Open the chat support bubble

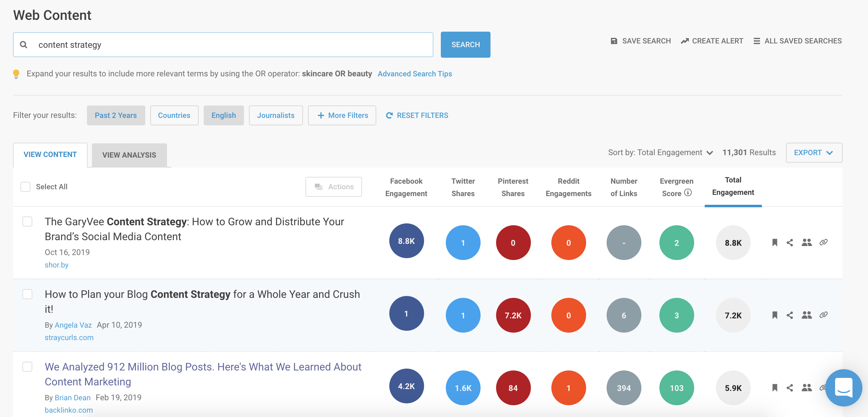coord(843,387)
